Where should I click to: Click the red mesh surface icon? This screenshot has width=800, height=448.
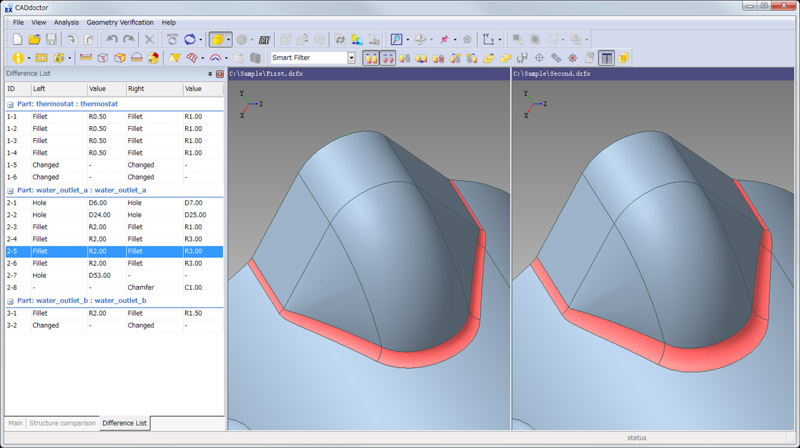coord(192,58)
